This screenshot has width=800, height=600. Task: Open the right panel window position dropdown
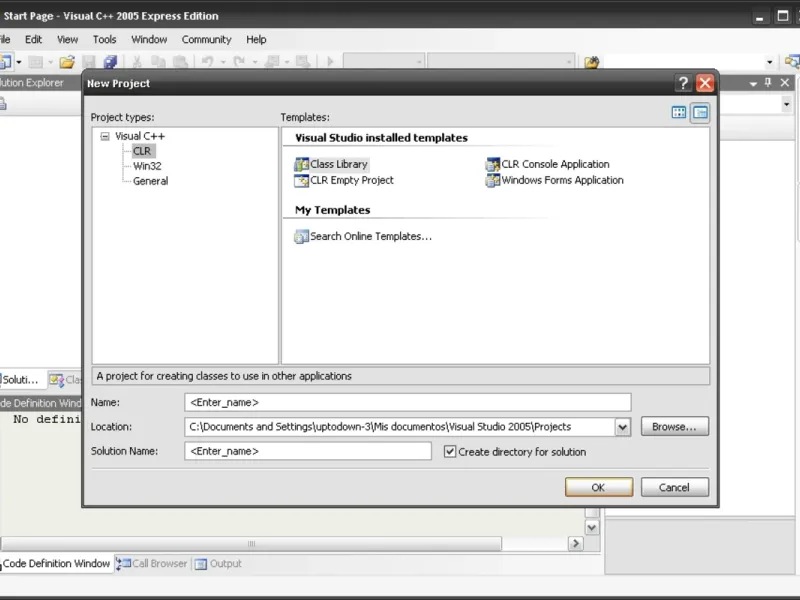(753, 83)
